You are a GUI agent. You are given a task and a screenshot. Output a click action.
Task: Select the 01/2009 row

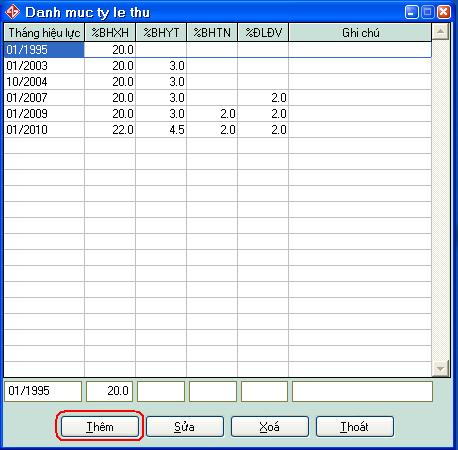coord(218,114)
